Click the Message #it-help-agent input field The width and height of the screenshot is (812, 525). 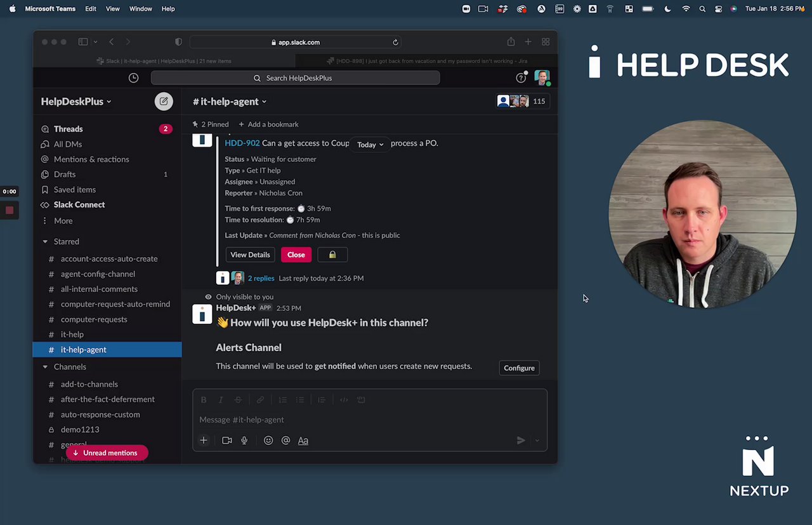370,420
